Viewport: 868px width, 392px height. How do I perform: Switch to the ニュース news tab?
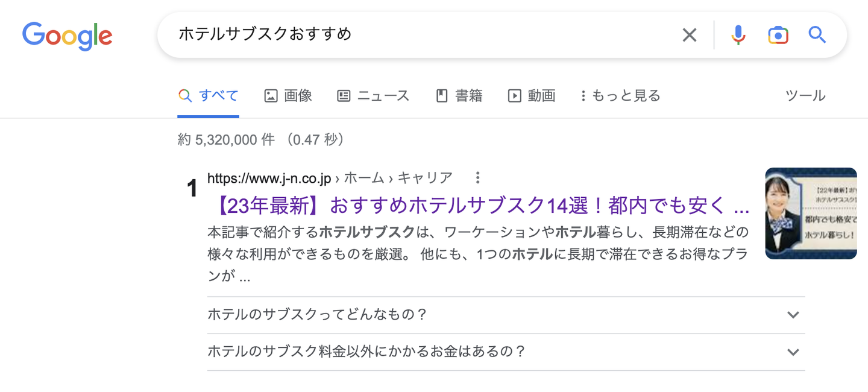tap(373, 95)
